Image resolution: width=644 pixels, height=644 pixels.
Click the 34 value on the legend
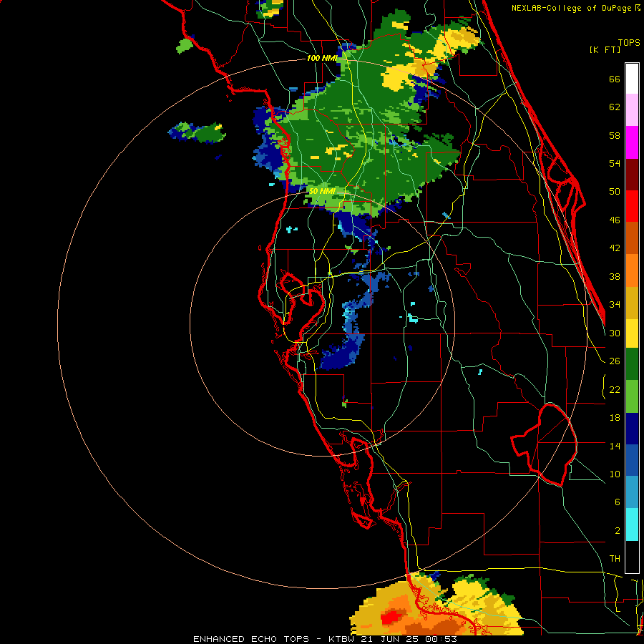pyautogui.click(x=615, y=304)
